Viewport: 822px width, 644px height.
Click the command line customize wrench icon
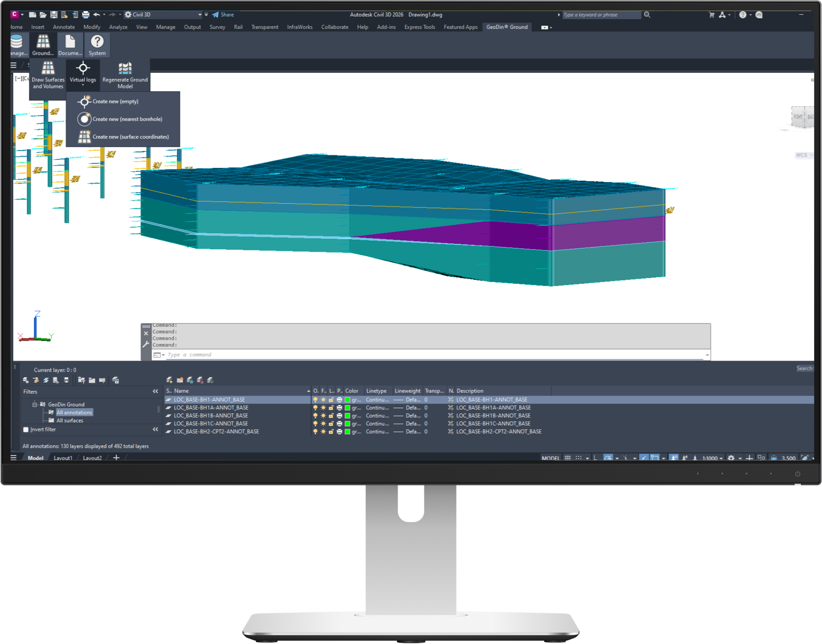click(146, 344)
